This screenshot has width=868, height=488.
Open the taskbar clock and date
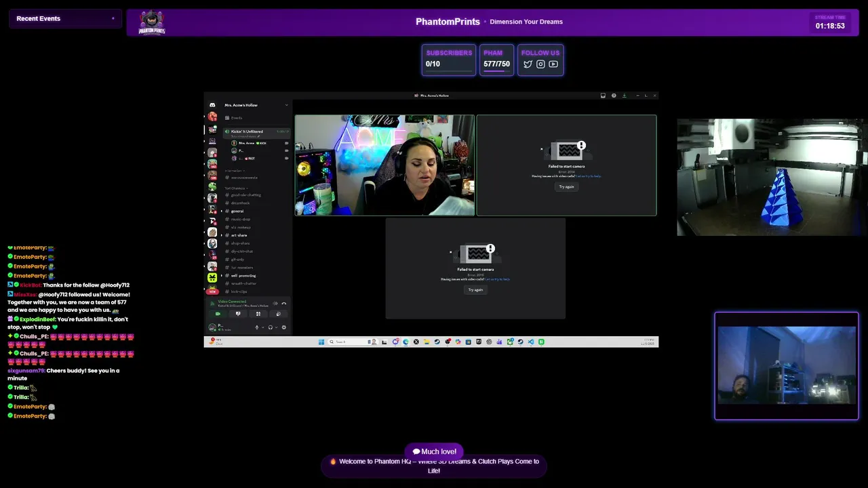649,342
